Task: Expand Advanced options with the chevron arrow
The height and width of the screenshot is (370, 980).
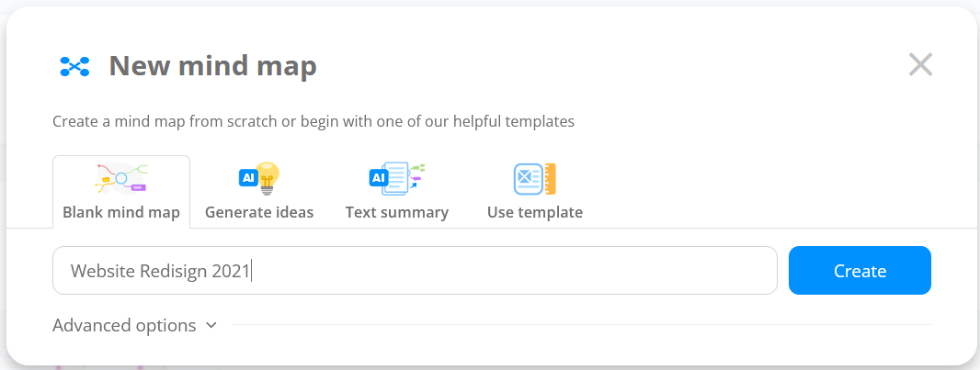Action: [211, 325]
